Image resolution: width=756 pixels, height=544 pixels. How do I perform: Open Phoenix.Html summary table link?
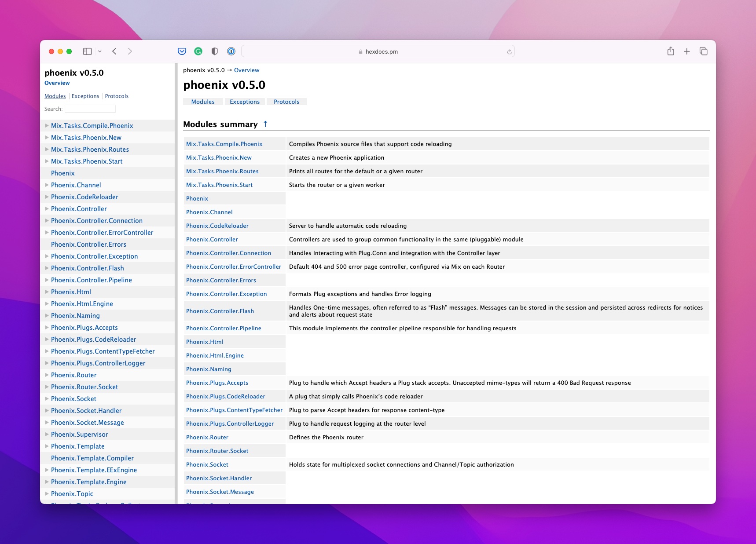(205, 342)
